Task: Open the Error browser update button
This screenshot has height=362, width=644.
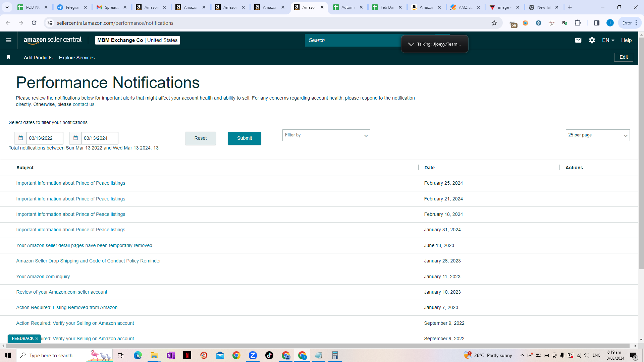Action: (630, 23)
